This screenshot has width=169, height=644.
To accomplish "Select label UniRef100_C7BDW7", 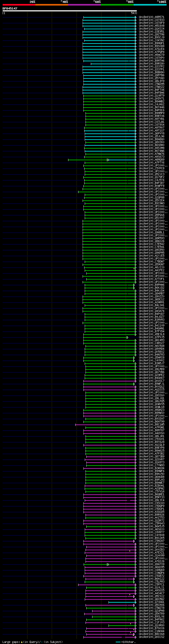I will (x=152, y=262).
